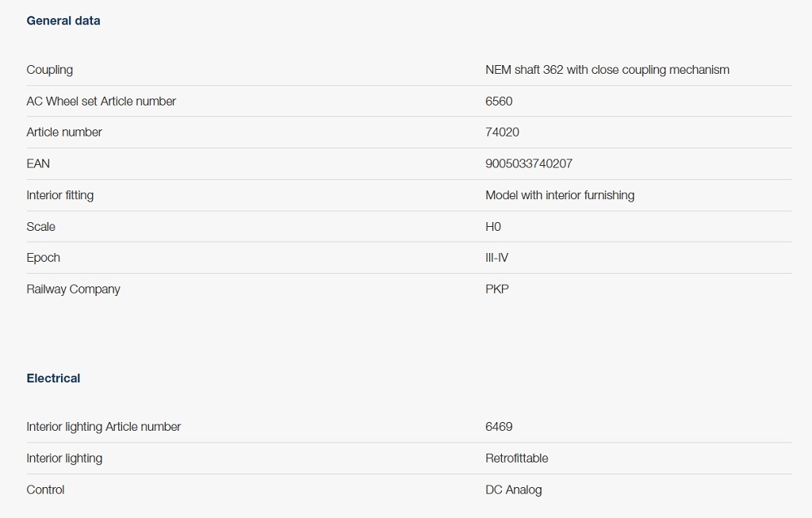812x518 pixels.
Task: Click the III-IV epoch value
Action: pos(496,258)
